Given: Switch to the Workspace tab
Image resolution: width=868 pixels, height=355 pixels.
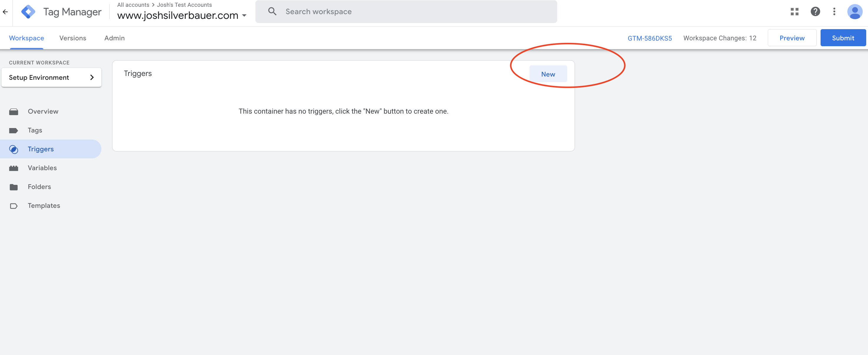Looking at the screenshot, I should (27, 38).
